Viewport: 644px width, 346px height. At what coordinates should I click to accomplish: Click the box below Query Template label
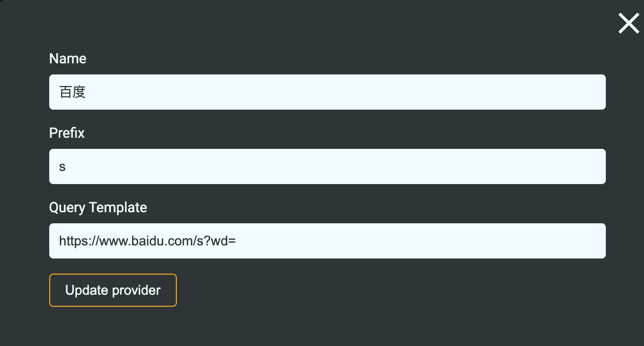coord(327,241)
